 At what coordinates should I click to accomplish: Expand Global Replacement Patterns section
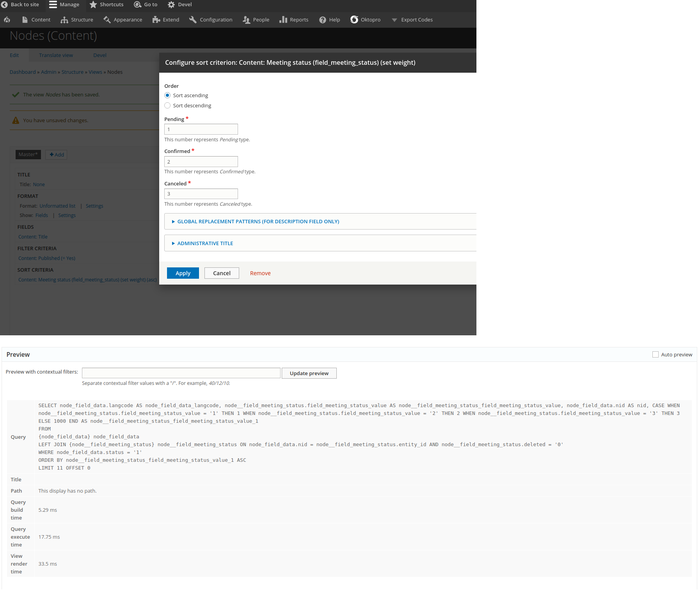click(x=258, y=221)
